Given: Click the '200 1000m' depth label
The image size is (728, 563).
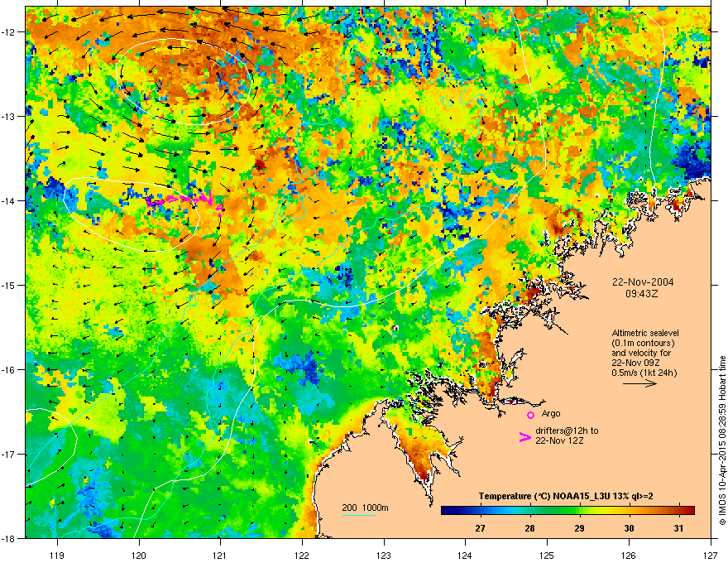Looking at the screenshot, I should click(x=365, y=508).
